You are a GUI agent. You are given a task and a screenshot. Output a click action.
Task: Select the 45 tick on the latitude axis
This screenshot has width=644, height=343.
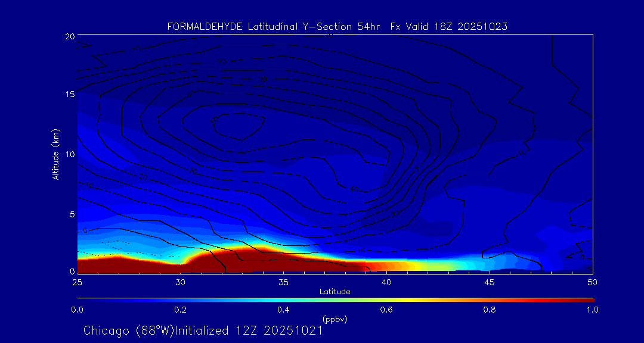point(489,281)
